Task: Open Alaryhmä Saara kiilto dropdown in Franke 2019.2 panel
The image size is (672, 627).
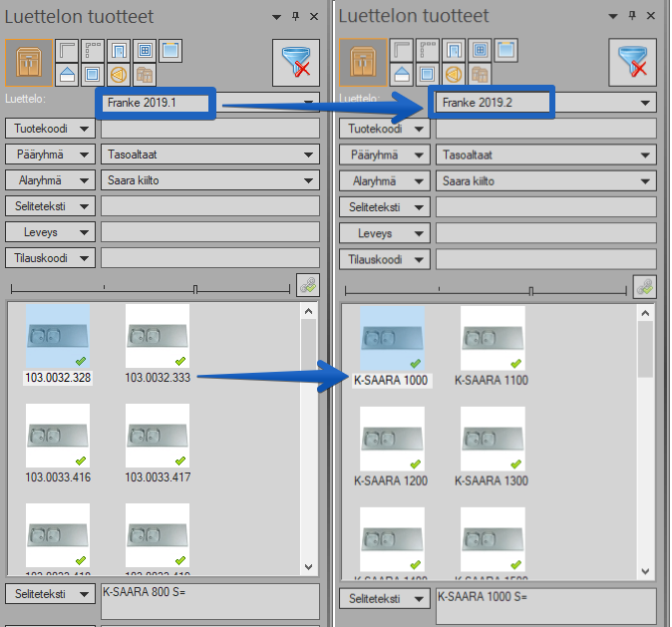Action: click(546, 181)
